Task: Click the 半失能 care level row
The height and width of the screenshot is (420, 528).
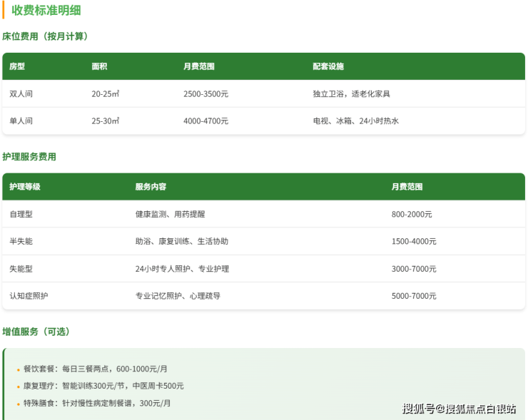Action: pos(21,242)
